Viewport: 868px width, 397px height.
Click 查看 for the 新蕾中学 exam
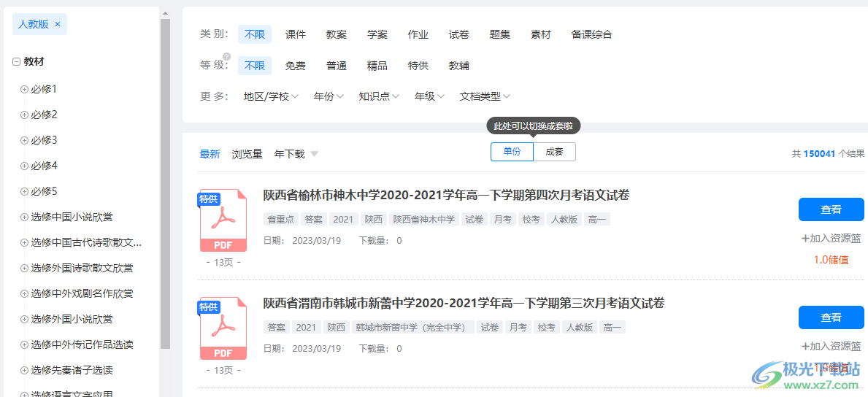(x=831, y=317)
